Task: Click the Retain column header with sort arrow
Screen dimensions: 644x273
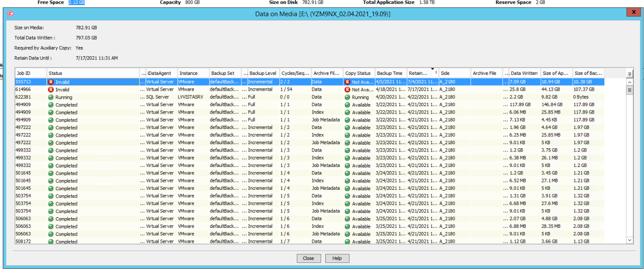Action: [x=423, y=73]
